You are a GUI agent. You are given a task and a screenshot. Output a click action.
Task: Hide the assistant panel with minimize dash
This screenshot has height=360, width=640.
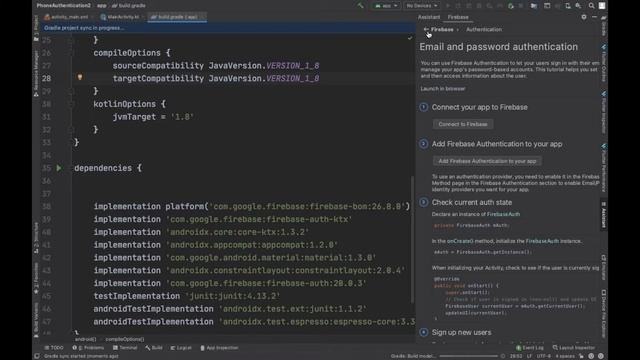594,17
